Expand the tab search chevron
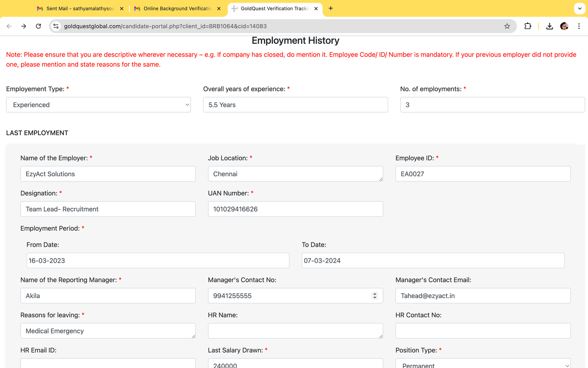The width and height of the screenshot is (588, 368). pyautogui.click(x=580, y=8)
